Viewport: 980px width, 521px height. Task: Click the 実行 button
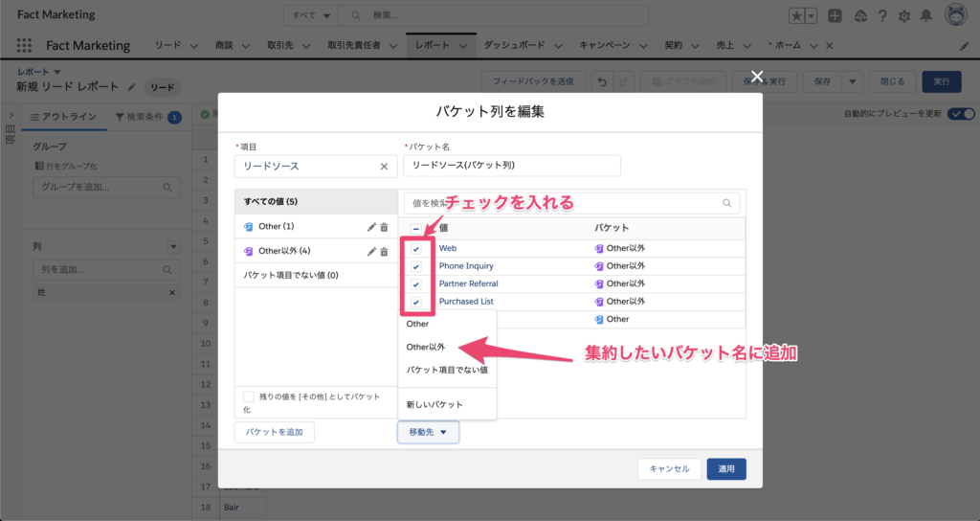point(942,82)
